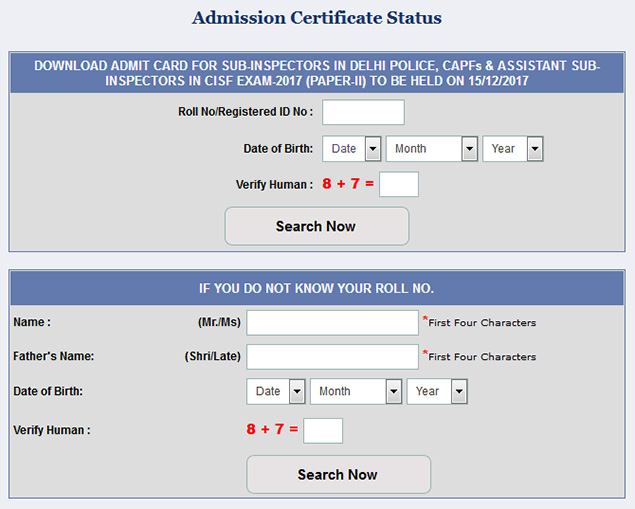Click Search Now button in unknown roll no section
The width and height of the screenshot is (635, 509).
[339, 474]
